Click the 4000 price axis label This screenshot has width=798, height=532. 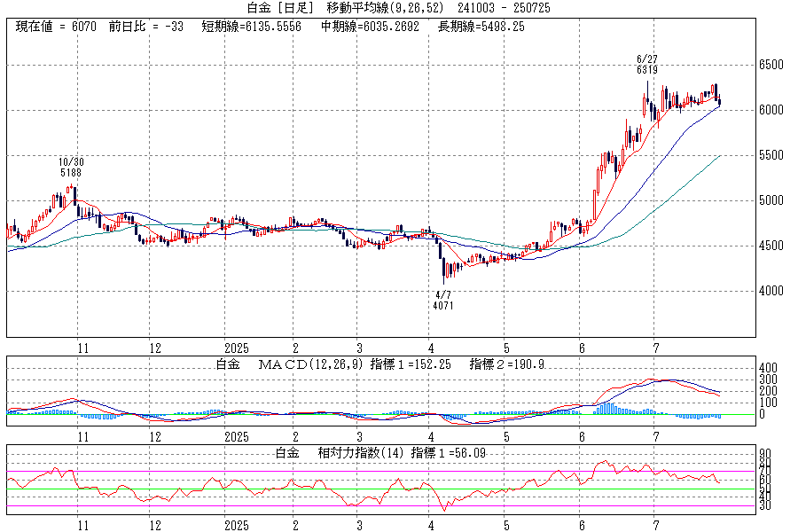(x=770, y=291)
